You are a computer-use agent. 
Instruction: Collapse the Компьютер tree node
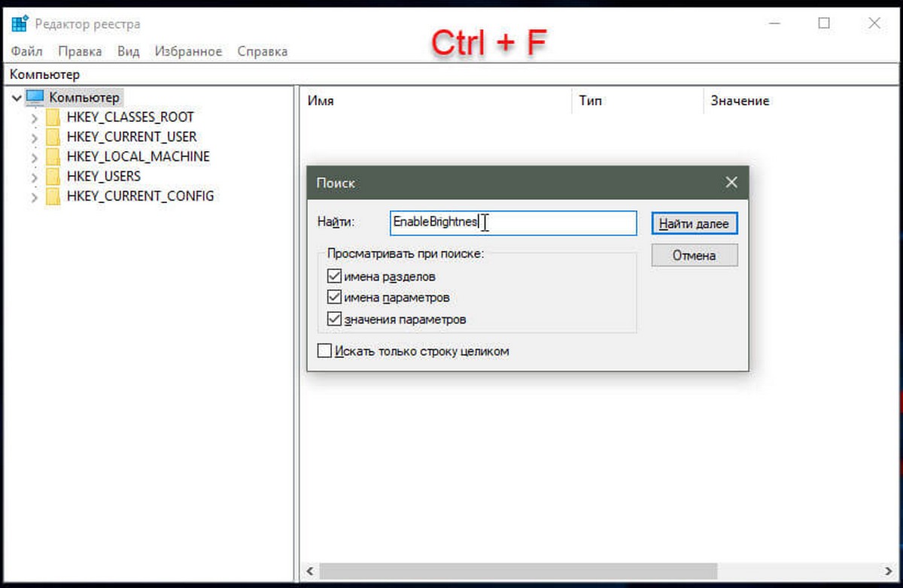(16, 98)
